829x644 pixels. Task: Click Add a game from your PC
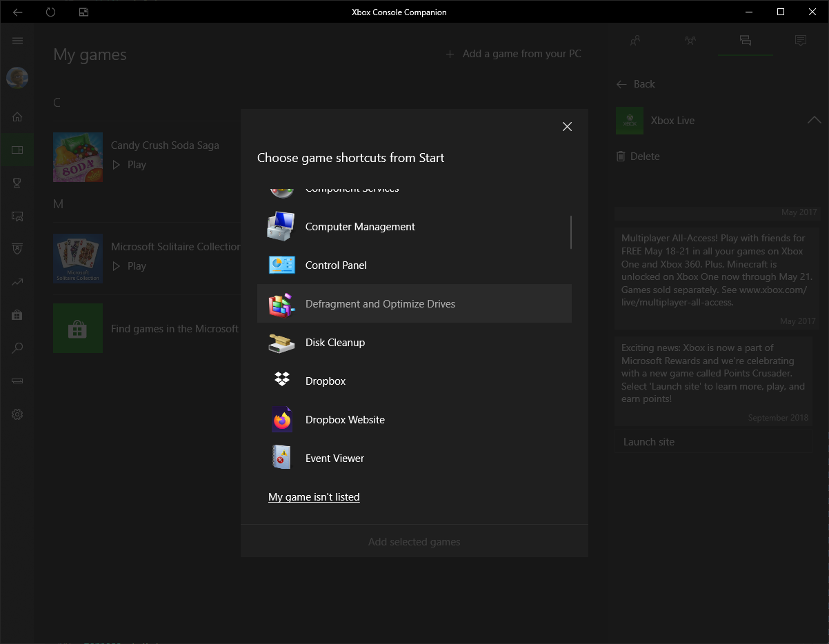514,54
